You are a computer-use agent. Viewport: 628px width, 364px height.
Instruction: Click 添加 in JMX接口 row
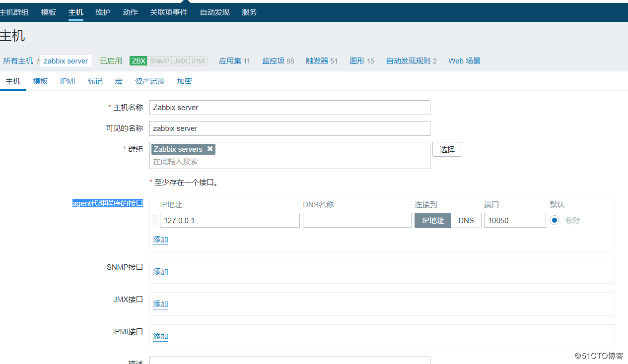(160, 304)
